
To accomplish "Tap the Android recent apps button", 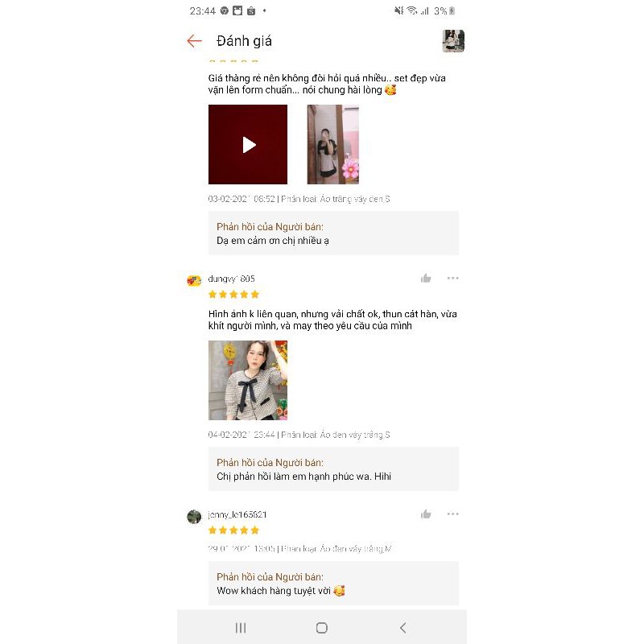I will pos(241,628).
